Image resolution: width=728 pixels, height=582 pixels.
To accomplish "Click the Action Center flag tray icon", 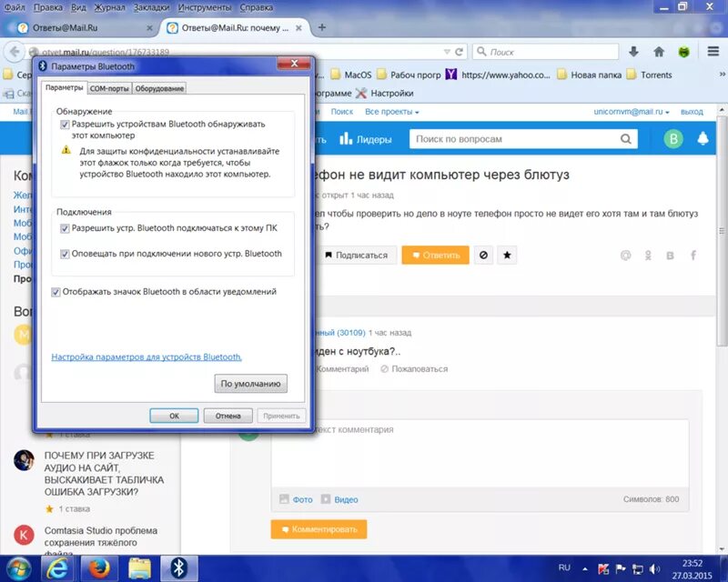I will point(621,568).
